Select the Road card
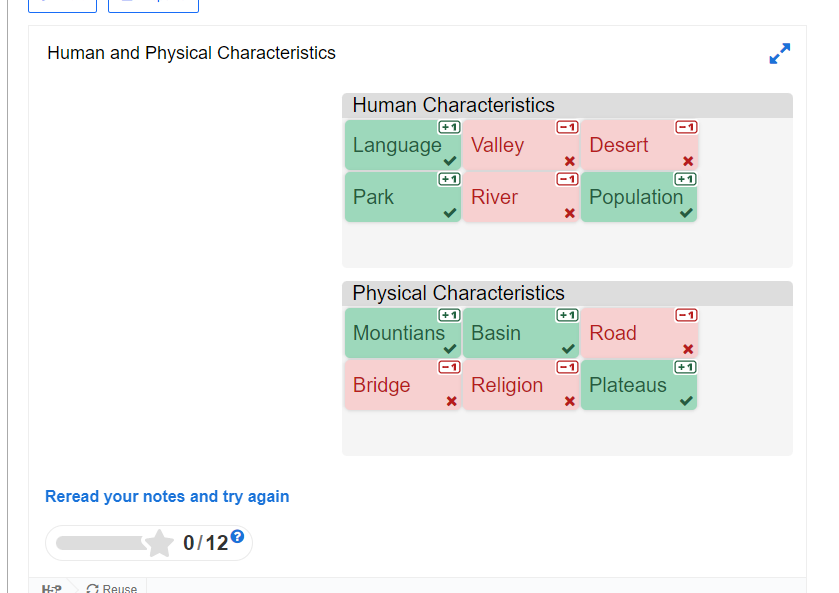839x593 pixels. point(639,333)
